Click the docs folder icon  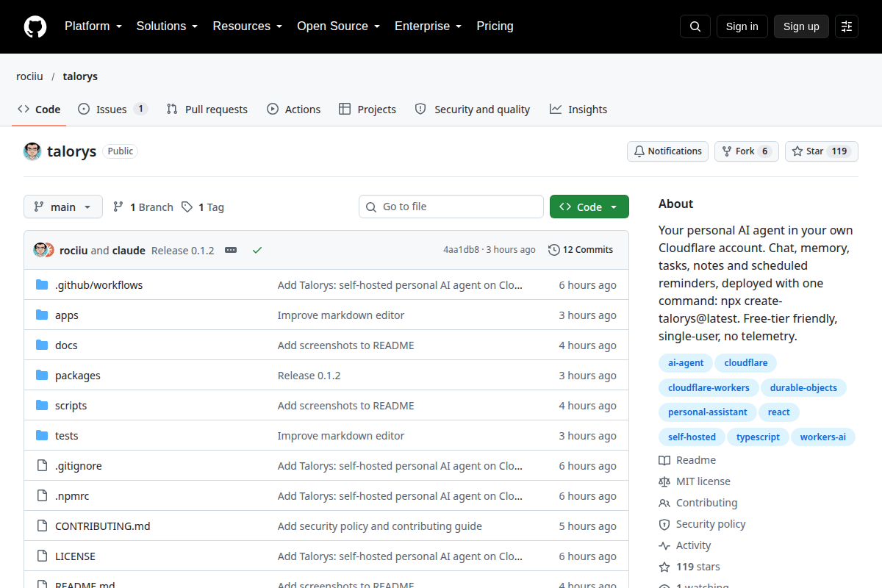pos(42,345)
